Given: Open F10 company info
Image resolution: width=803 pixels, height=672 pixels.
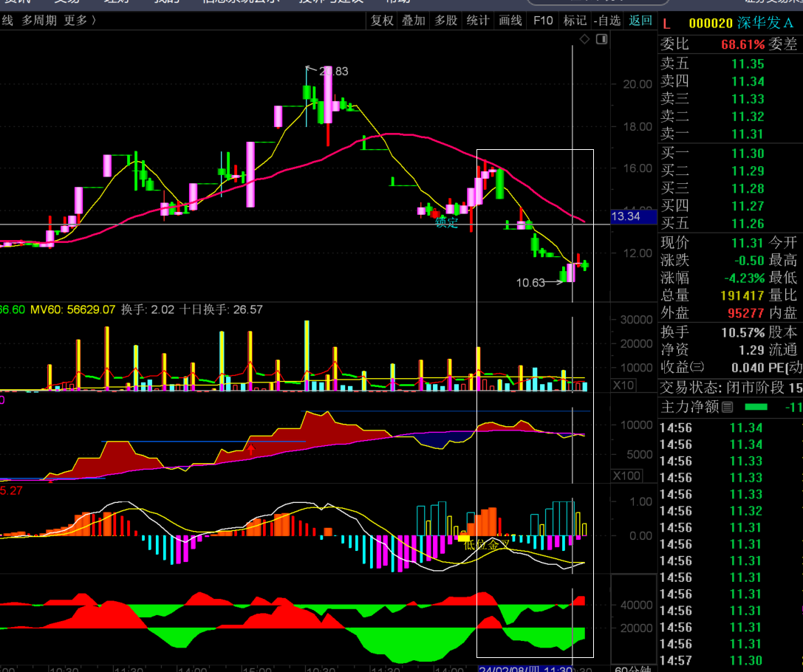Looking at the screenshot, I should coord(543,21).
